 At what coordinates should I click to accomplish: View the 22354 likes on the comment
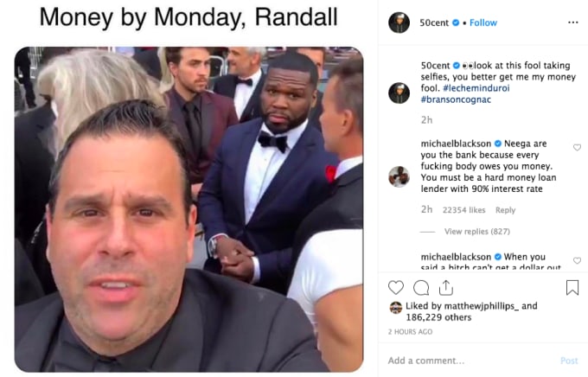(463, 210)
